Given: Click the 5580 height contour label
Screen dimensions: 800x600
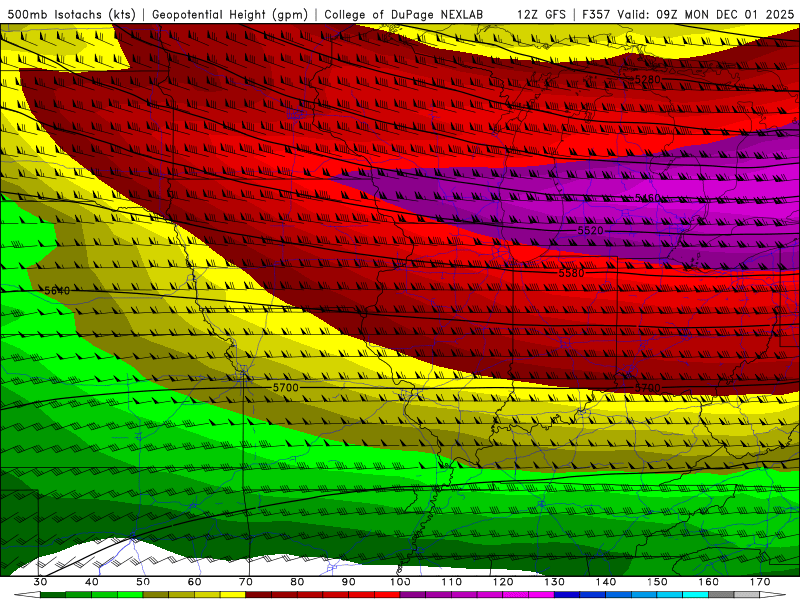Looking at the screenshot, I should (571, 273).
